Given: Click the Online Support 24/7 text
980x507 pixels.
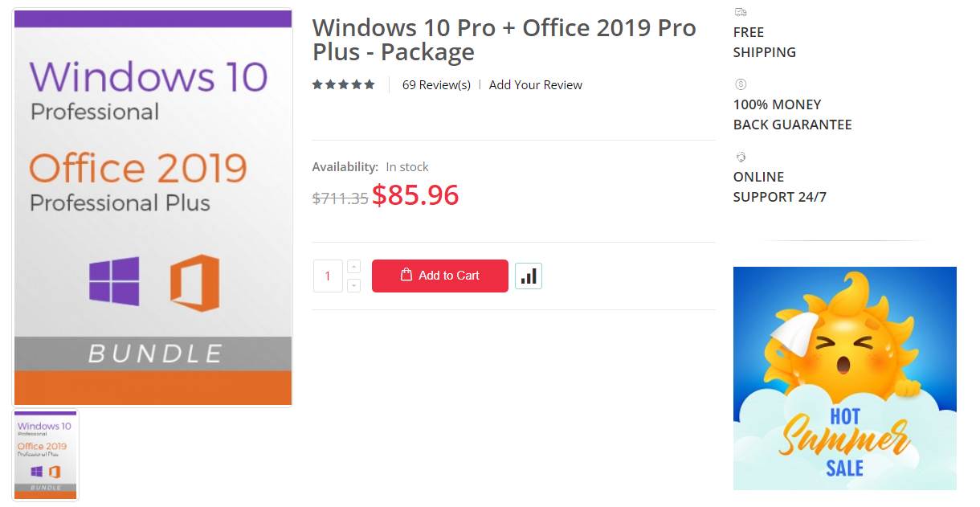Looking at the screenshot, I should click(779, 187).
